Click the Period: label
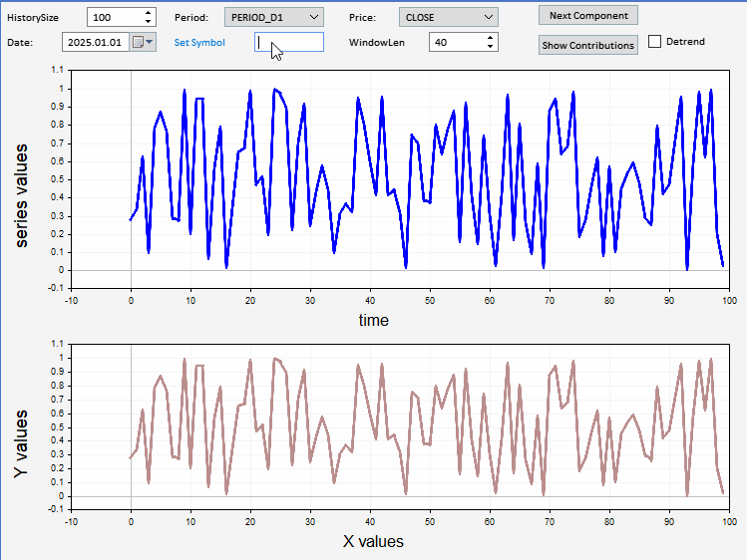Screen dimensions: 747x560 tap(191, 18)
